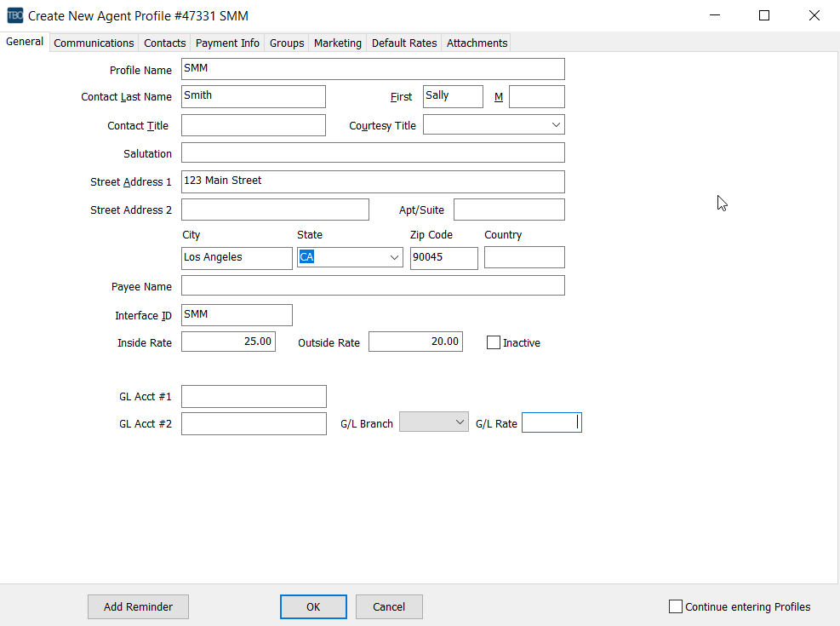
Task: Click the TBO application icon in titlebar
Action: pos(14,15)
